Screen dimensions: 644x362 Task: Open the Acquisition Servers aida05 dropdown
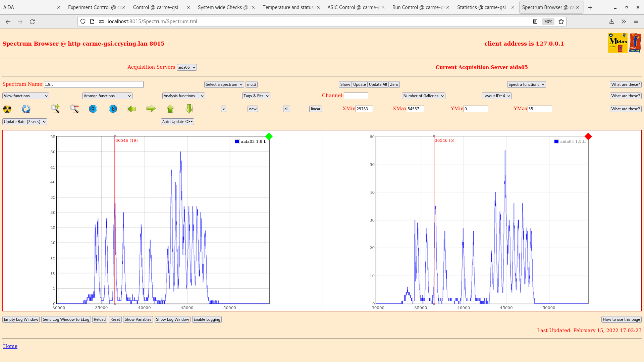(x=186, y=67)
